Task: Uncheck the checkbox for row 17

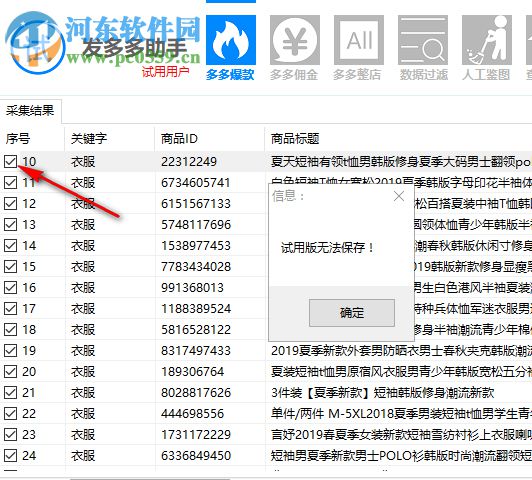Action: point(11,309)
